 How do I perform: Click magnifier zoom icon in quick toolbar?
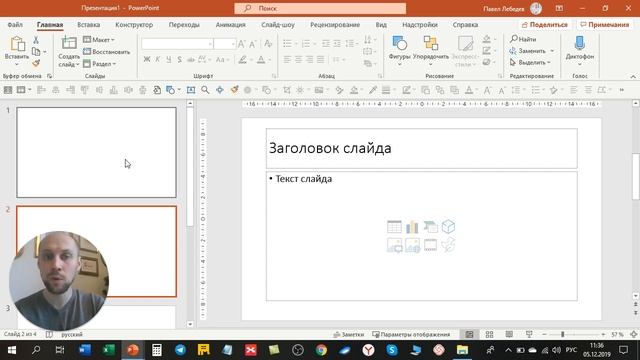click(205, 90)
